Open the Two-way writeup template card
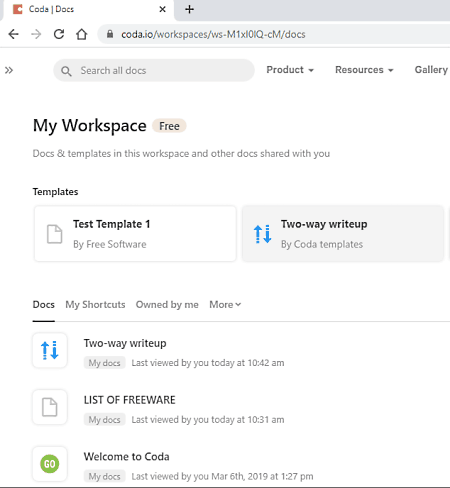This screenshot has height=488, width=450. [x=343, y=233]
